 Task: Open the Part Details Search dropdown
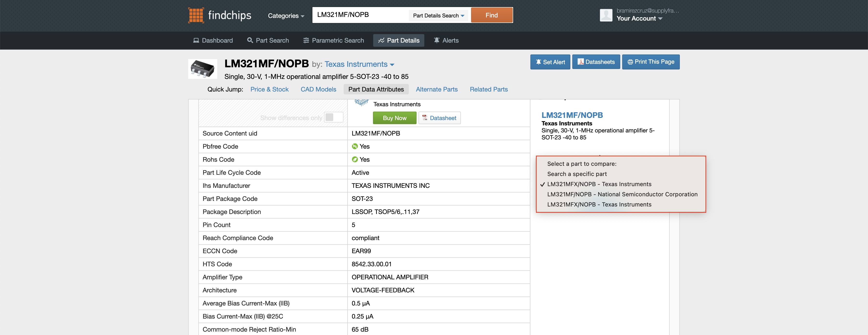pos(438,15)
